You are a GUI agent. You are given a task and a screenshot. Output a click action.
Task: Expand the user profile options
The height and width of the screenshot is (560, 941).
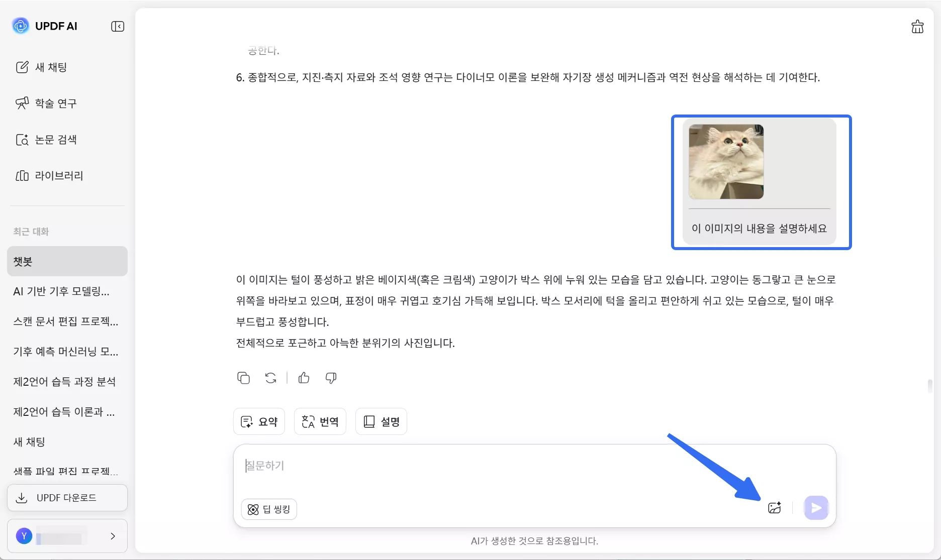[112, 536]
